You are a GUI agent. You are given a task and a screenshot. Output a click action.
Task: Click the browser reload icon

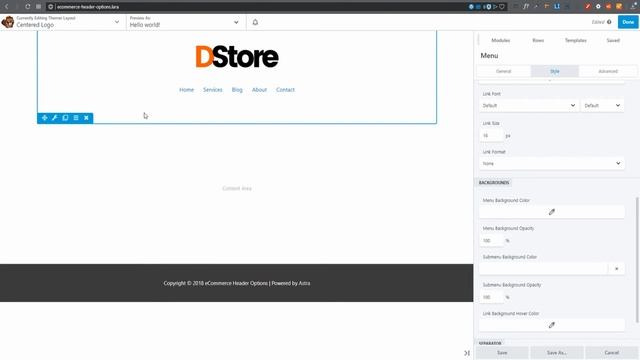coord(27,7)
